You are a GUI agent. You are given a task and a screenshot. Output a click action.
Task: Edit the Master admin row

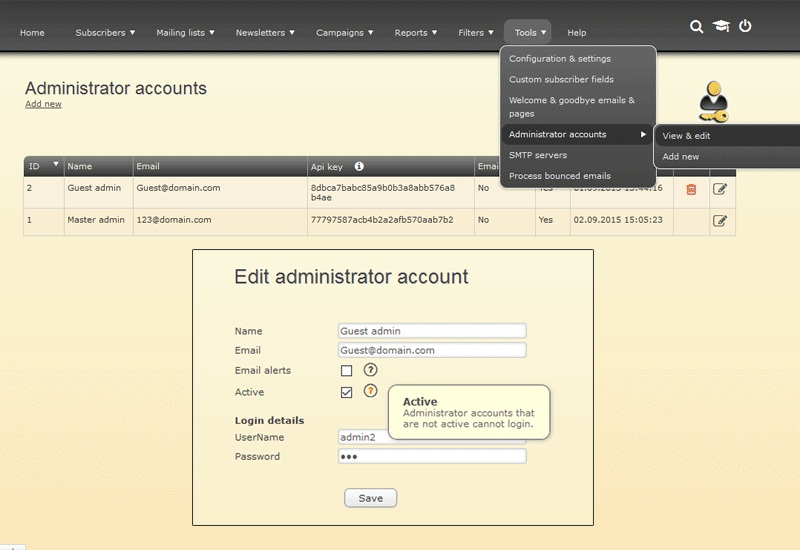pyautogui.click(x=719, y=221)
